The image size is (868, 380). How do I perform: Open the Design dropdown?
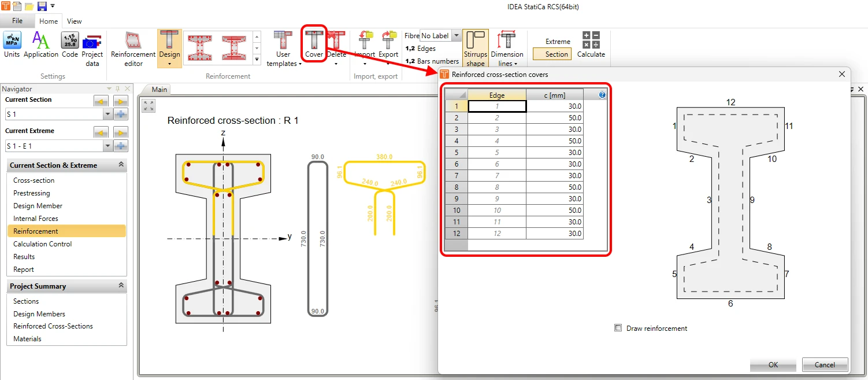click(169, 49)
